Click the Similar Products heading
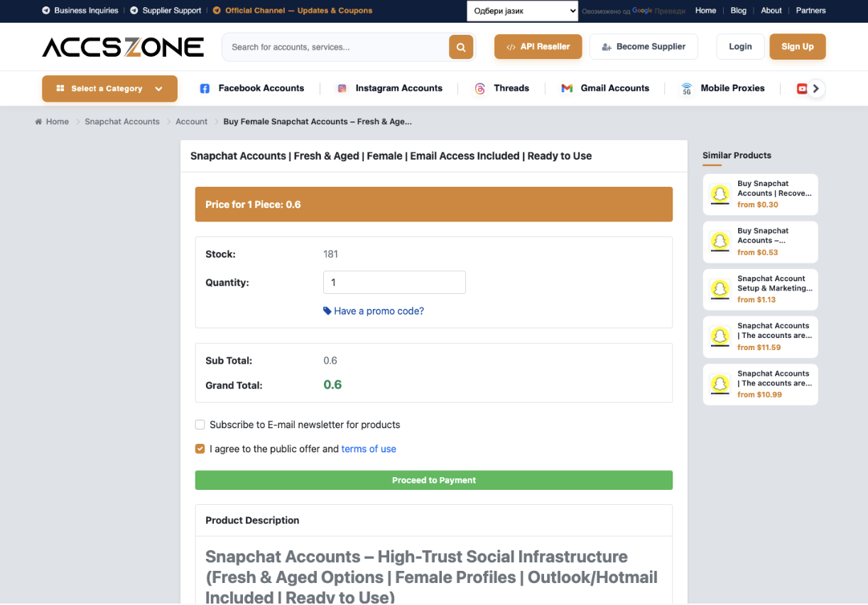Image resolution: width=868 pixels, height=605 pixels. point(737,156)
